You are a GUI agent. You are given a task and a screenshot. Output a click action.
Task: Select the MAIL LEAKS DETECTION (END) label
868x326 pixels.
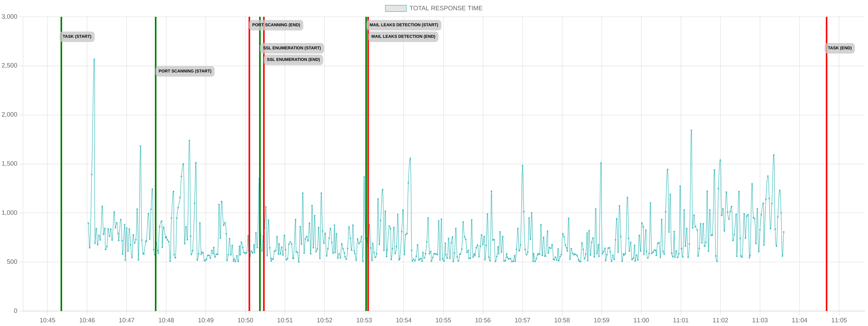(403, 36)
